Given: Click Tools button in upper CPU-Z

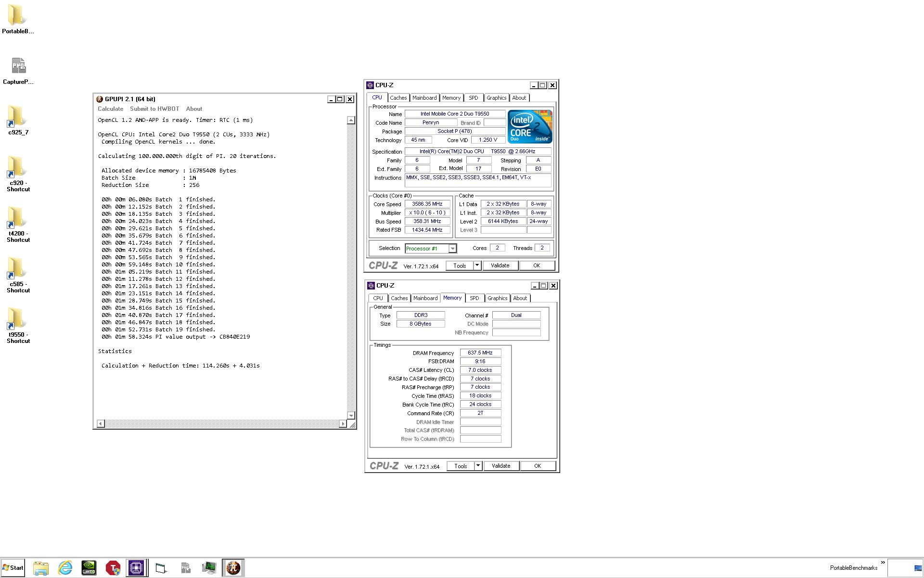Looking at the screenshot, I should click(x=460, y=266).
